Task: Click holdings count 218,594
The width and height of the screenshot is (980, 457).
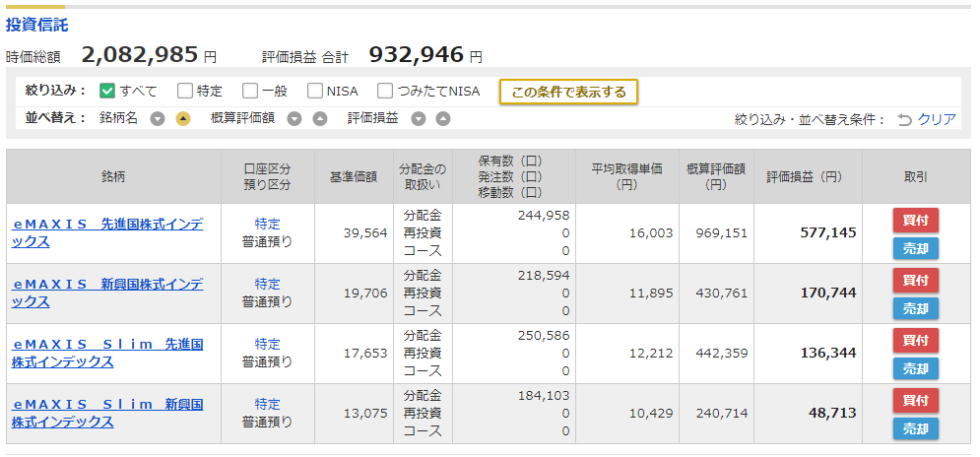Action: [x=544, y=276]
